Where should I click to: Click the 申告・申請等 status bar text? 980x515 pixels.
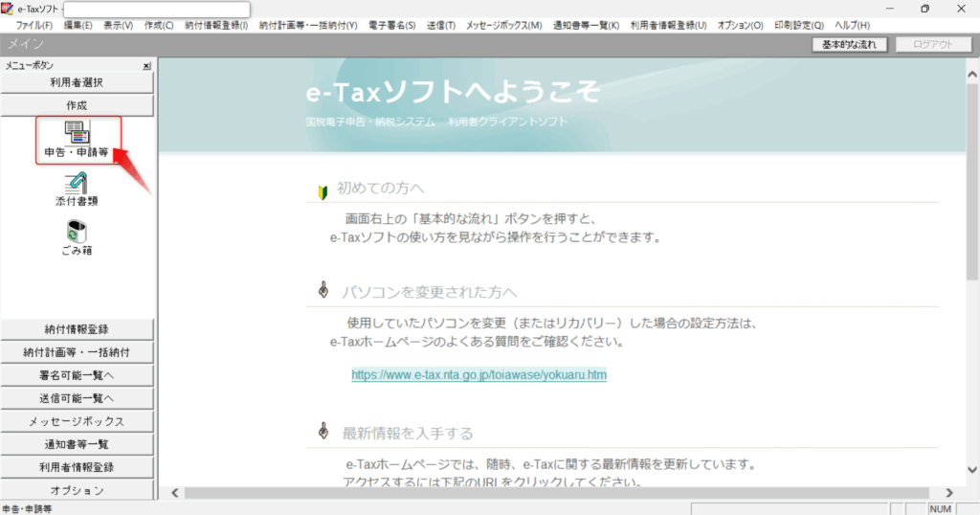pyautogui.click(x=28, y=508)
